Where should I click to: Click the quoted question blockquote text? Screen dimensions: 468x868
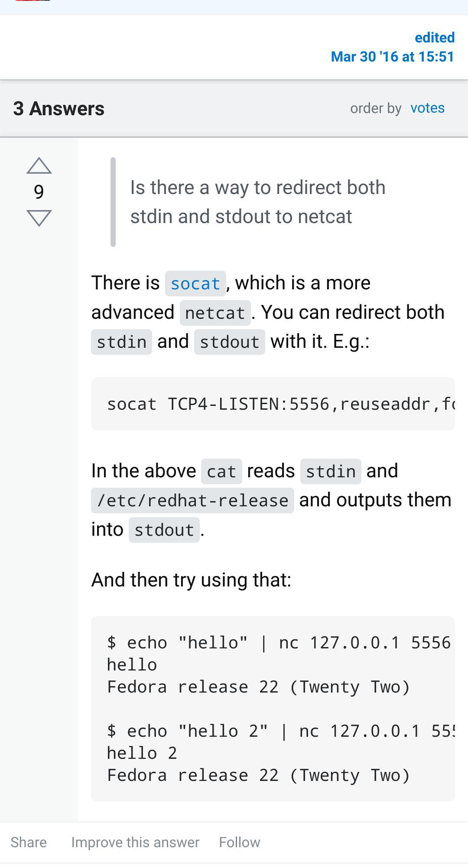coord(257,202)
